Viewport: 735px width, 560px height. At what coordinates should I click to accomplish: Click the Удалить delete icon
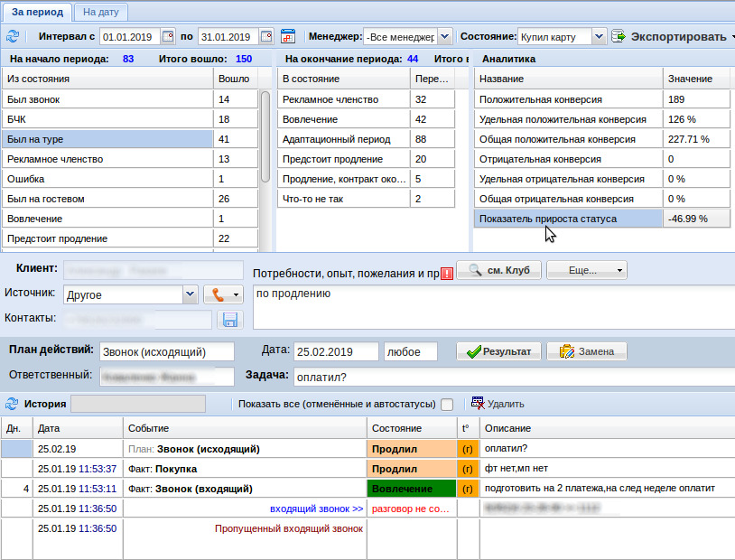click(478, 403)
